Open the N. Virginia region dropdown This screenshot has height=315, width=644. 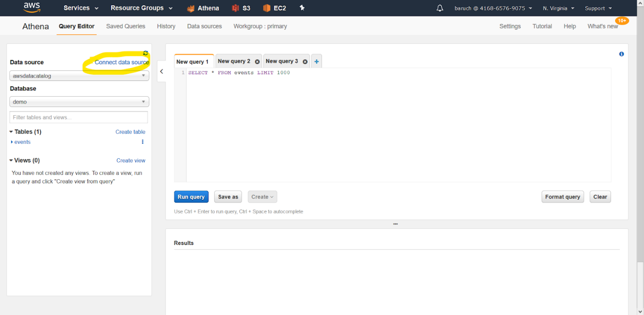point(559,8)
